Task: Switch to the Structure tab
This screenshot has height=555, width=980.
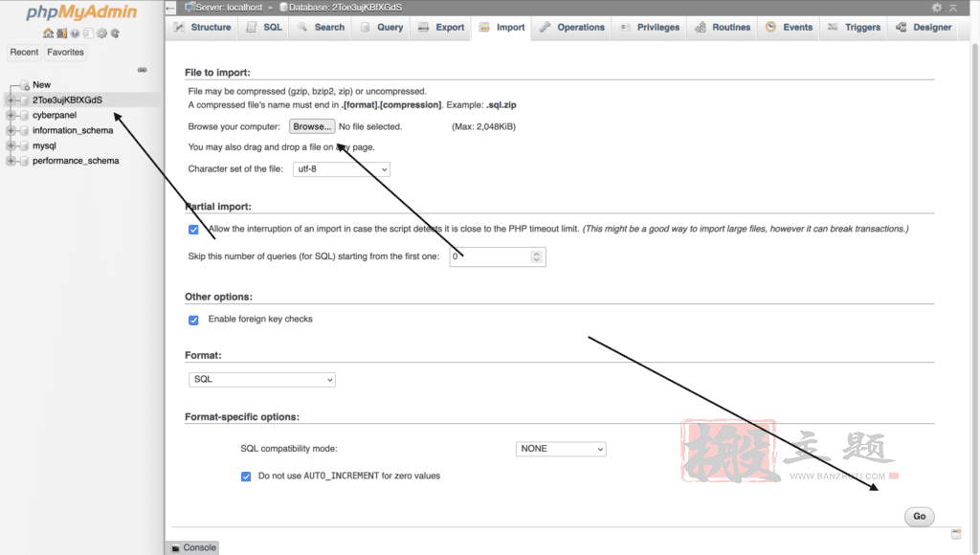Action: [x=202, y=28]
